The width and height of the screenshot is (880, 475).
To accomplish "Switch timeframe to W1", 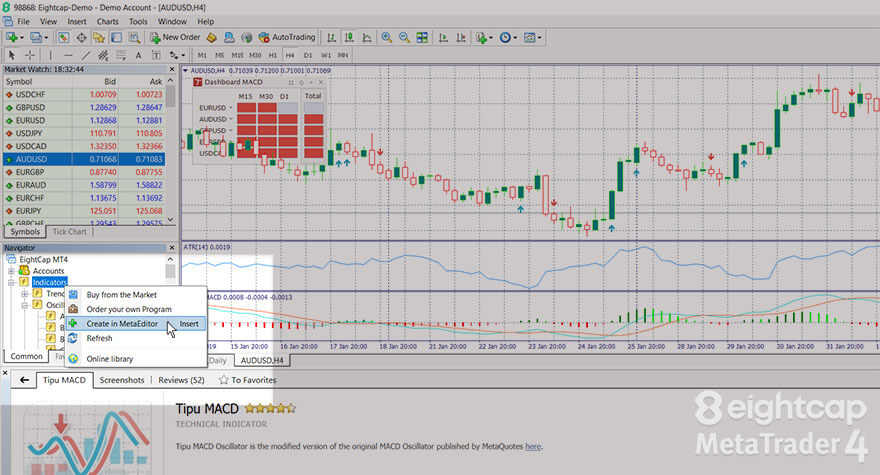I will click(326, 55).
